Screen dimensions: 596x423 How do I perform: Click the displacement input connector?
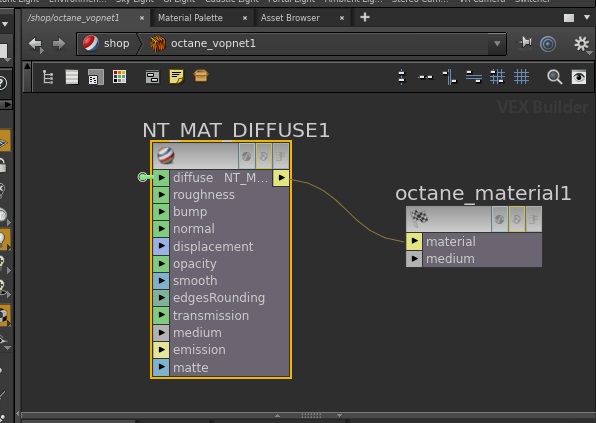[x=161, y=246]
